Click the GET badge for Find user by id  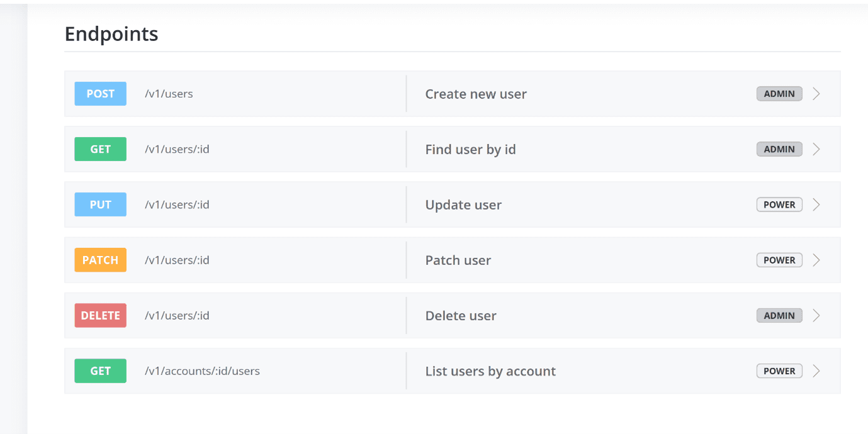coord(100,149)
